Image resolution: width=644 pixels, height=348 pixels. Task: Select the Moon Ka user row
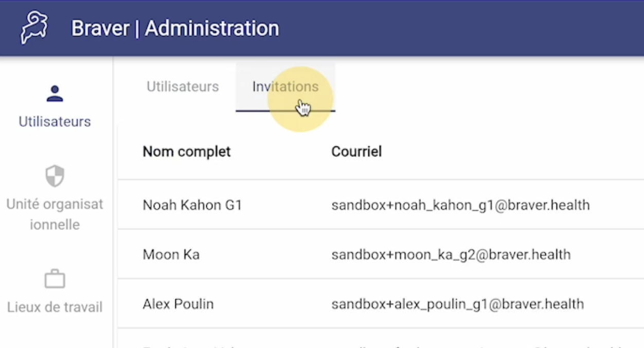[381, 254]
